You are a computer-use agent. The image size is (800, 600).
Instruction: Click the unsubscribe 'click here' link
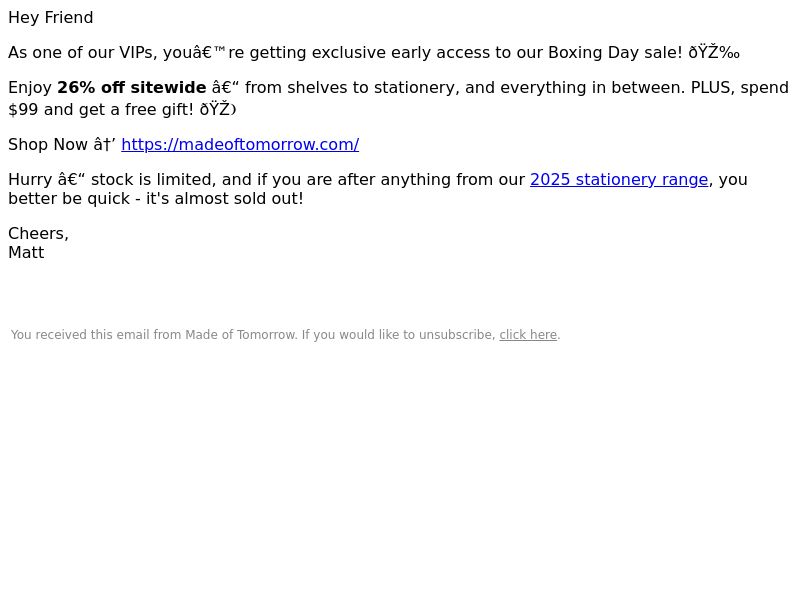[x=528, y=335]
